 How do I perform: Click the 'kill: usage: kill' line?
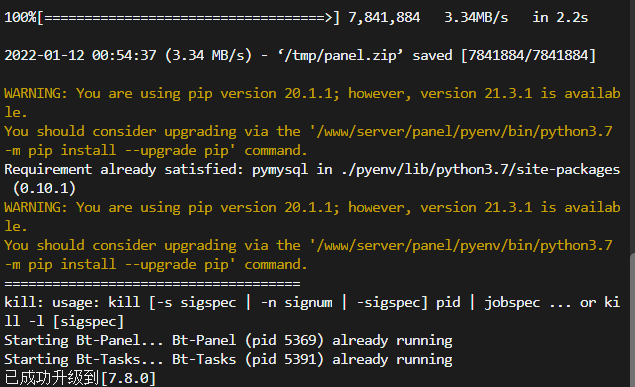click(x=312, y=302)
